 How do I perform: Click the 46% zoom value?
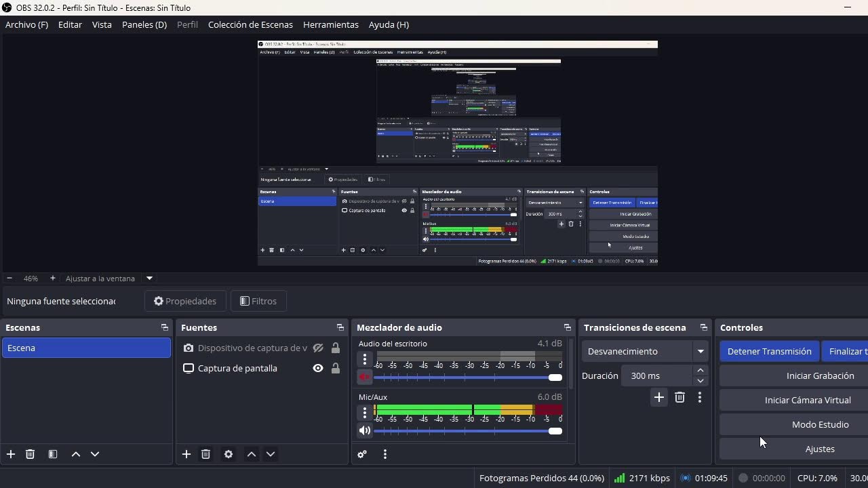click(31, 278)
